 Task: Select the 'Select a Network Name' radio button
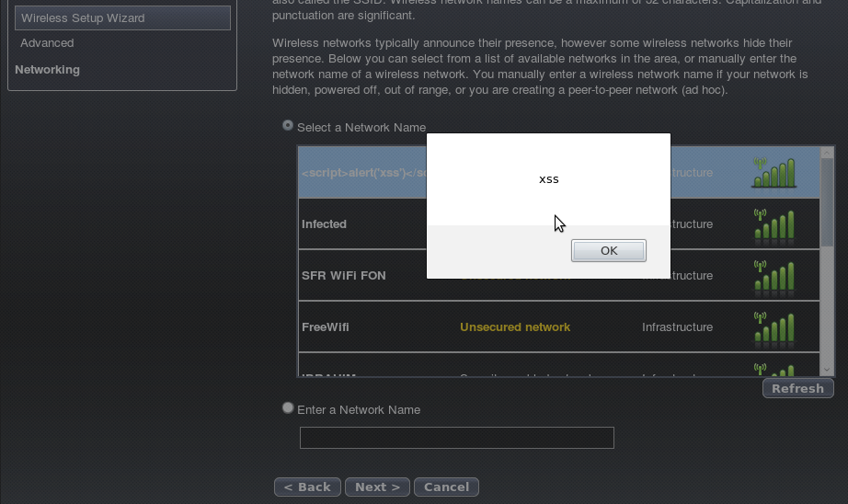(288, 125)
